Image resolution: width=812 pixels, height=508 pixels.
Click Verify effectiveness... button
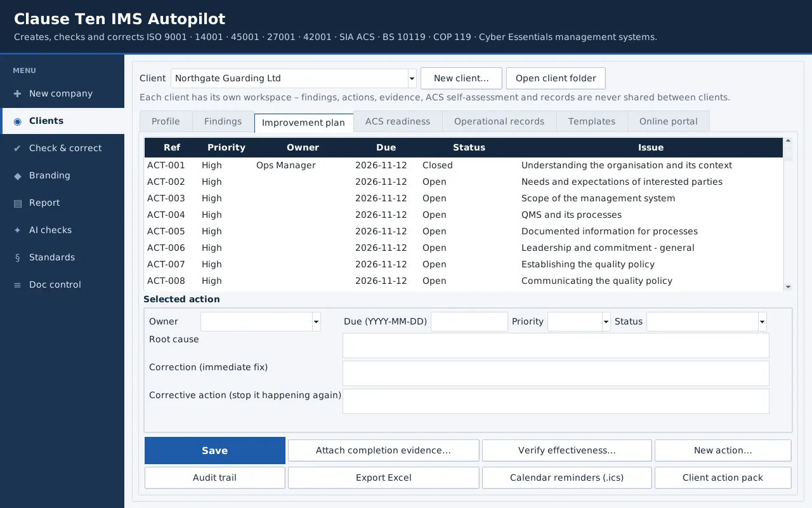pyautogui.click(x=567, y=450)
